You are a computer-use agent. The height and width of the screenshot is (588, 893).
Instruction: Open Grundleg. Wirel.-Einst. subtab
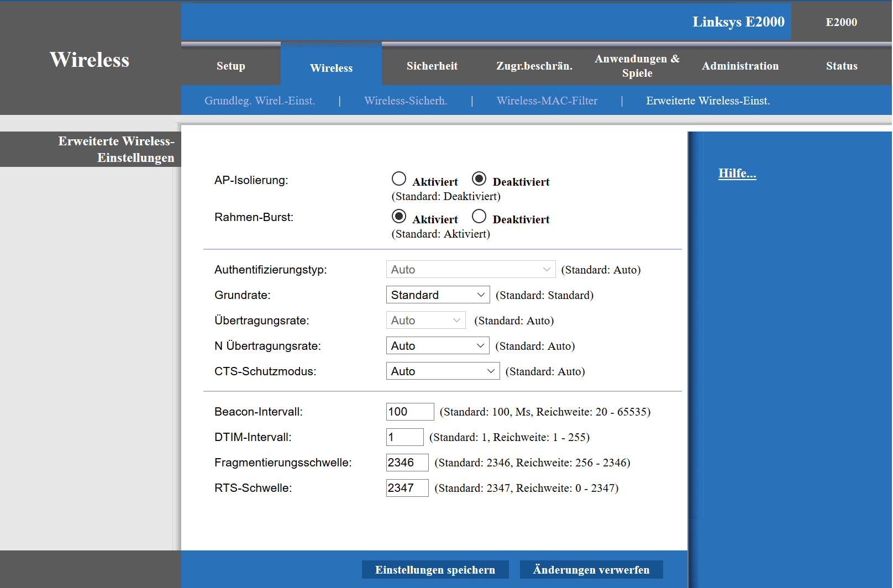[x=260, y=101]
